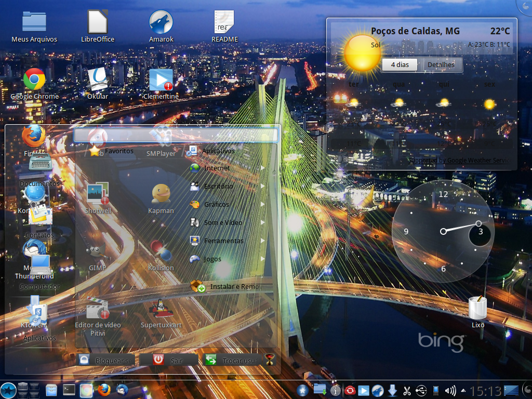
Task: Click the Sair logout button
Action: click(x=169, y=360)
